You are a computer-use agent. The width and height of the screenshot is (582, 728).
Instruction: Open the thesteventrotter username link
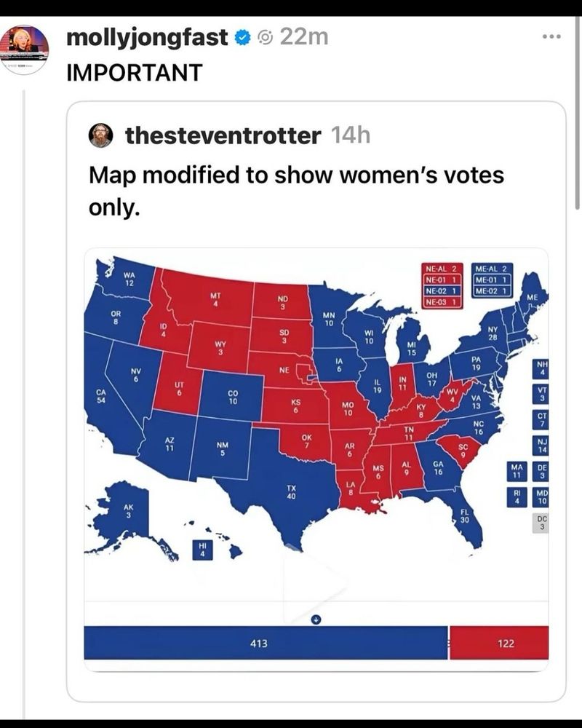click(223, 135)
